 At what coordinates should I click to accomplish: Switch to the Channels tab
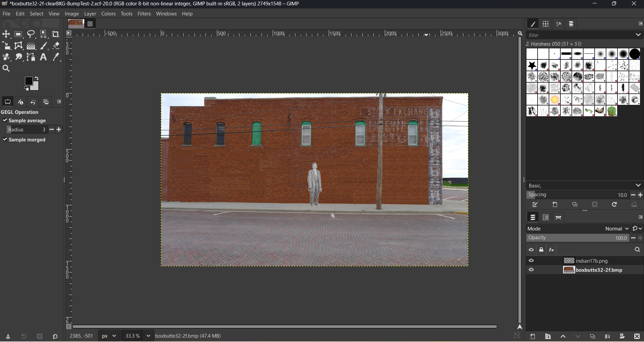(546, 217)
